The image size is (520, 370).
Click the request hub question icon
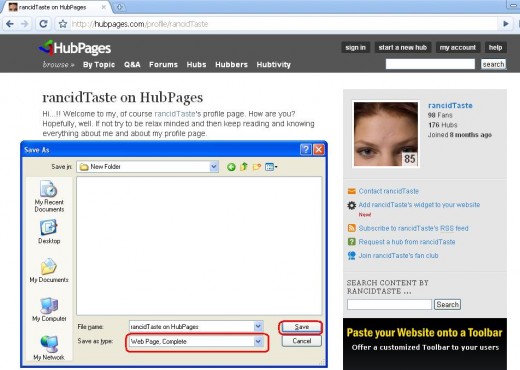coord(352,242)
